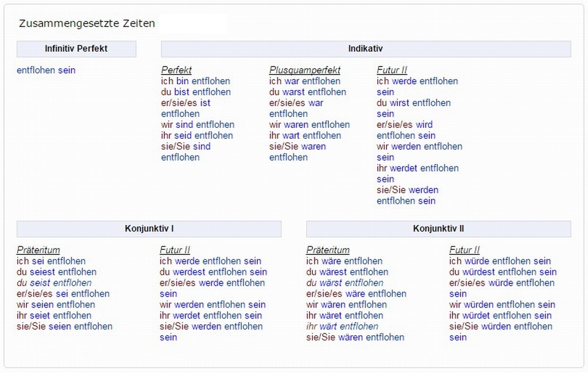Click the "Konjunktiv I" section header
588x373 pixels.
pos(149,228)
